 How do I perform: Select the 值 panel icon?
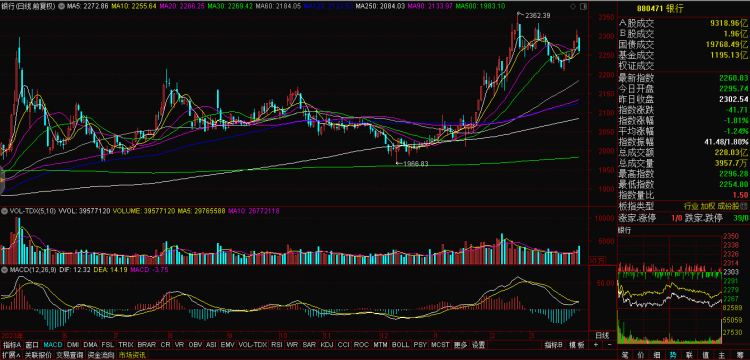coord(706,355)
